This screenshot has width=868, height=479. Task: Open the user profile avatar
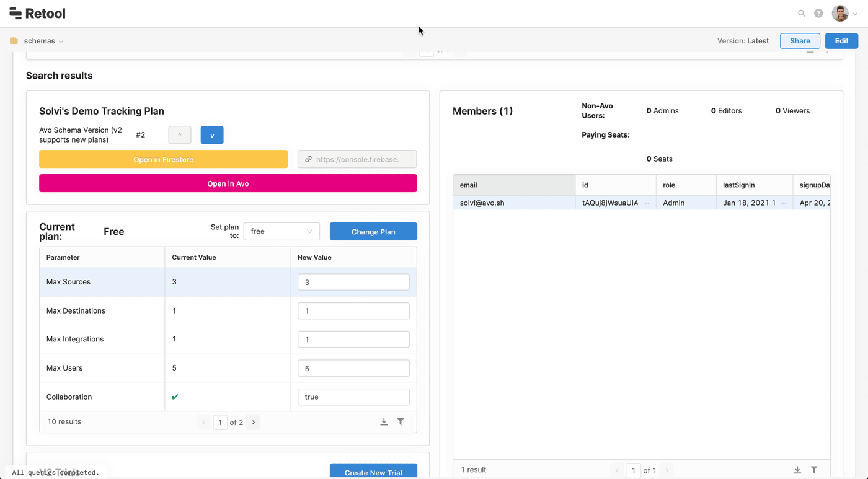click(840, 13)
